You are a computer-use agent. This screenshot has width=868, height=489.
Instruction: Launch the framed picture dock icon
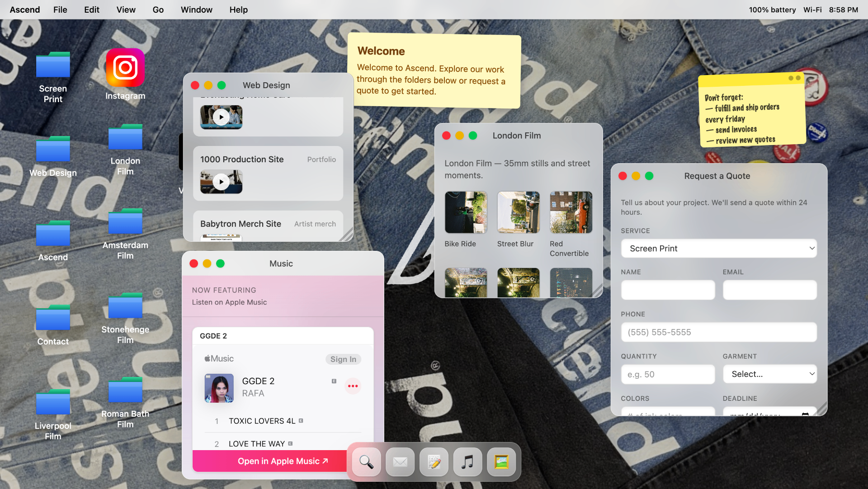tap(501, 462)
